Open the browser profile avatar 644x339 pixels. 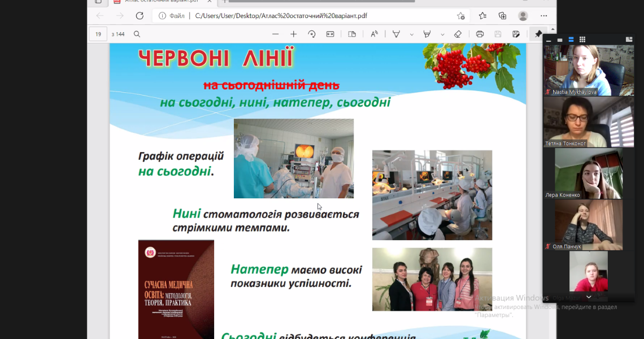point(523,16)
